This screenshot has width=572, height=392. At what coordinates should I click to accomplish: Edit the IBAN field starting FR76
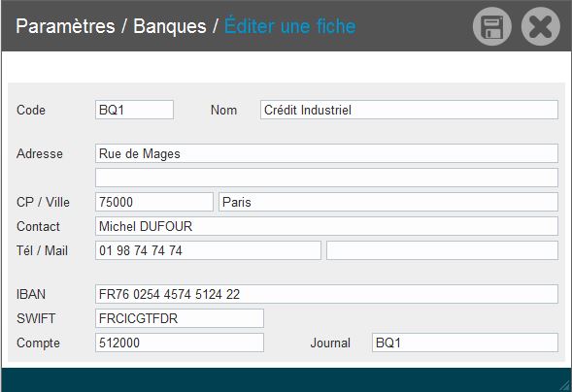tap(326, 294)
